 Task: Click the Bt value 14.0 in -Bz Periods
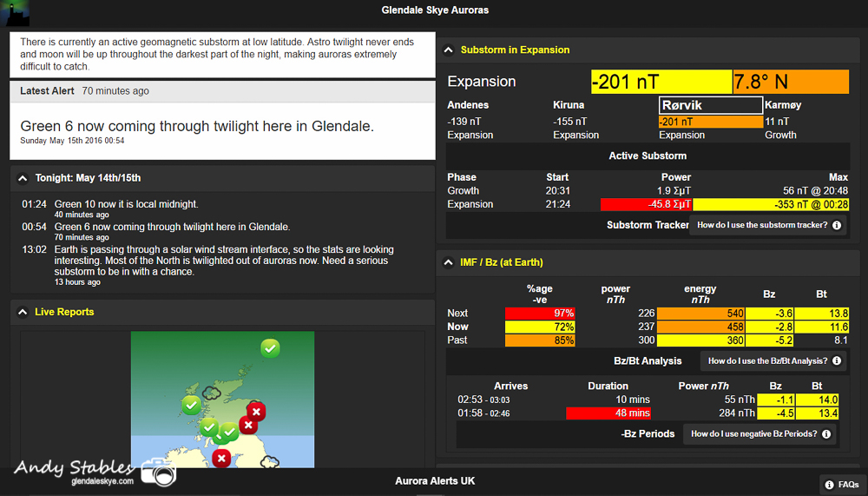[x=817, y=400]
